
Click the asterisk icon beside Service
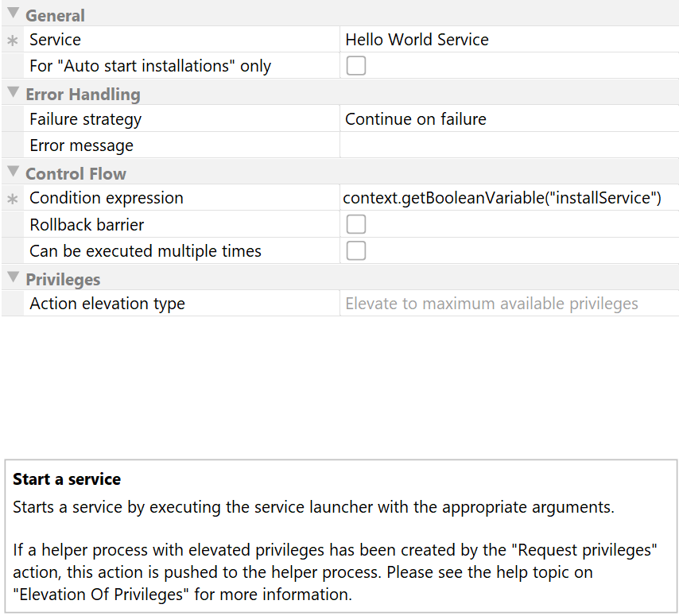[x=12, y=41]
